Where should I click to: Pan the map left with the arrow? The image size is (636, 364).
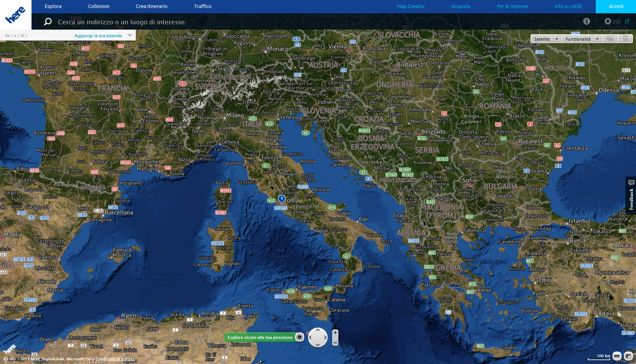click(311, 337)
